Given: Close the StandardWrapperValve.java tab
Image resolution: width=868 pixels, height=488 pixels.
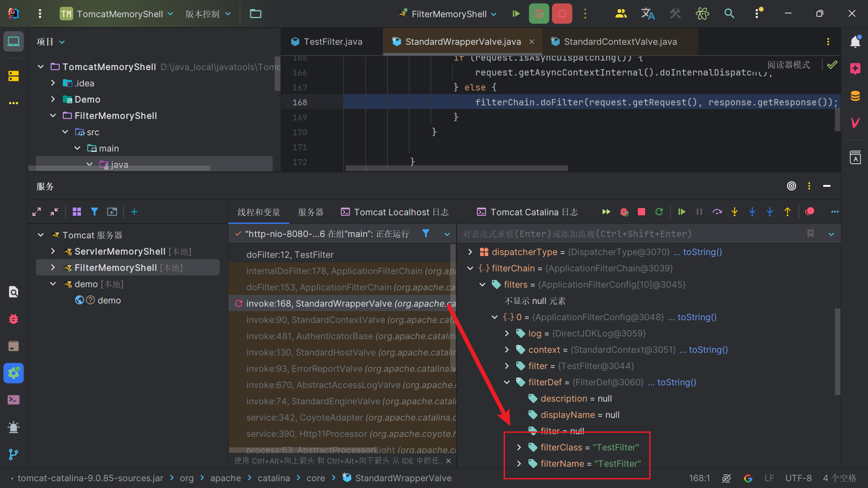Looking at the screenshot, I should coord(532,42).
